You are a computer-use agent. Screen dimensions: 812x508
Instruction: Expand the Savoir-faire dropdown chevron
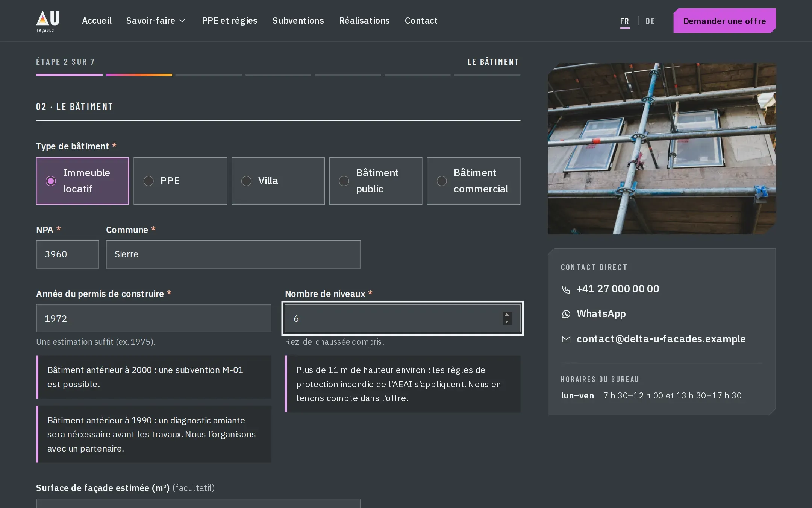point(182,21)
